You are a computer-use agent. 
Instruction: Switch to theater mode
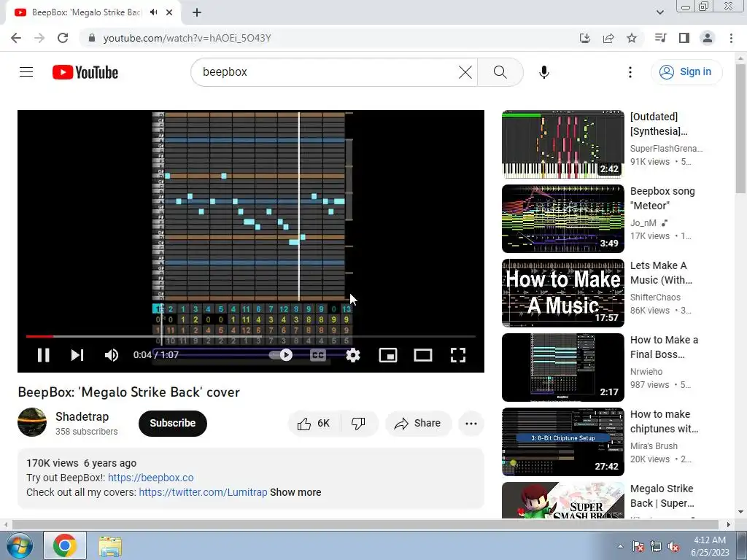tap(423, 355)
